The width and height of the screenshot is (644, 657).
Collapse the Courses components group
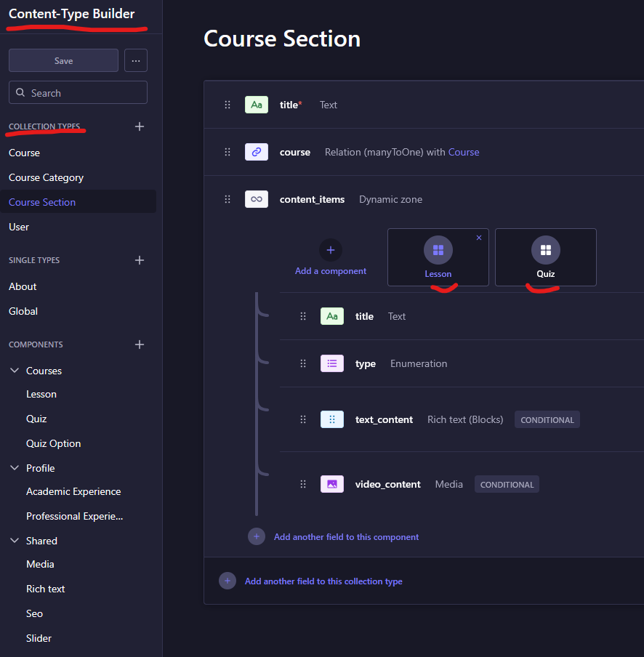(x=15, y=371)
